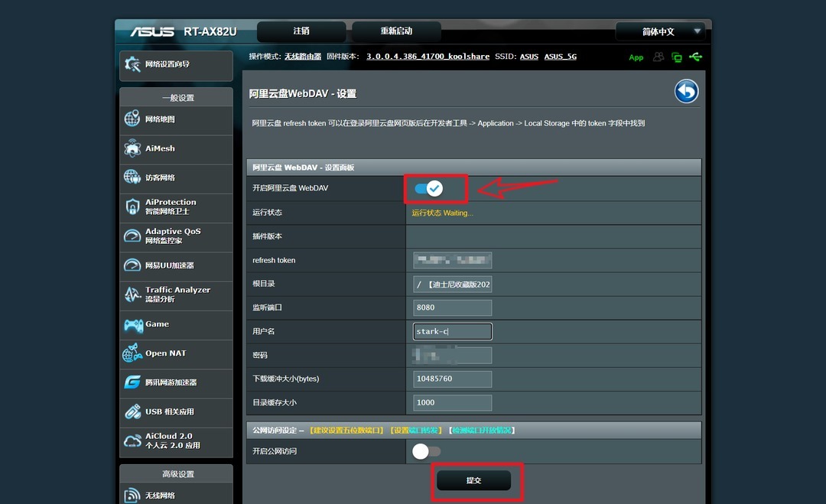Image resolution: width=826 pixels, height=504 pixels.
Task: Disable the 开启阿里云盘 WebDAV toggle
Action: 428,188
